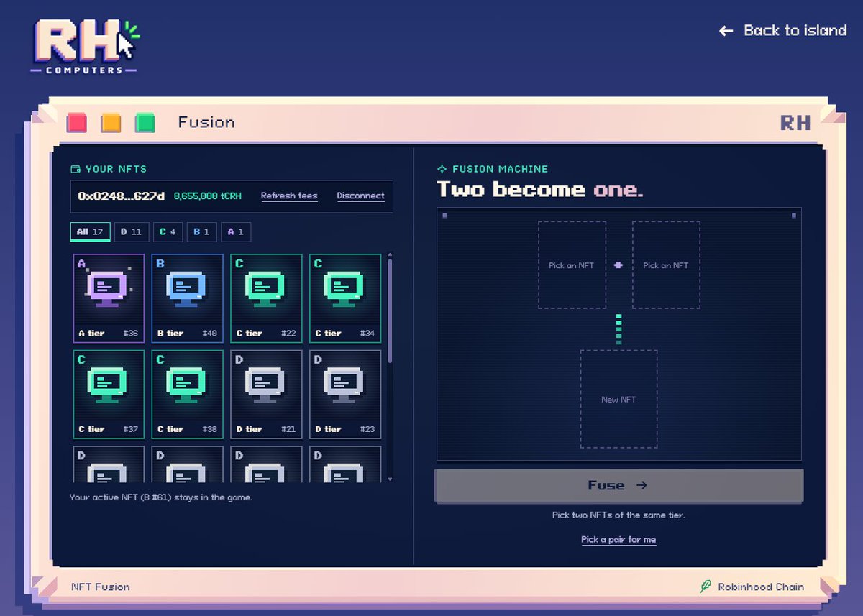Select the A tier #36 NFT
Screen dimensions: 863x616
click(x=109, y=298)
